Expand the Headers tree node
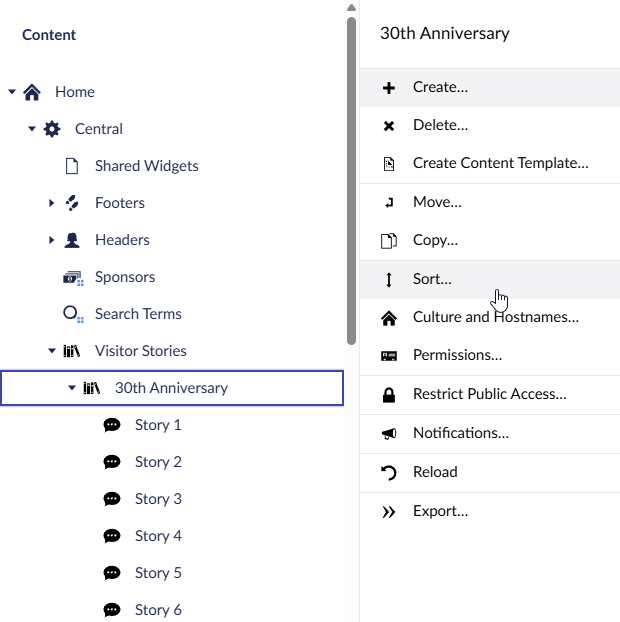Screen dimensions: 620x622 pyautogui.click(x=52, y=240)
